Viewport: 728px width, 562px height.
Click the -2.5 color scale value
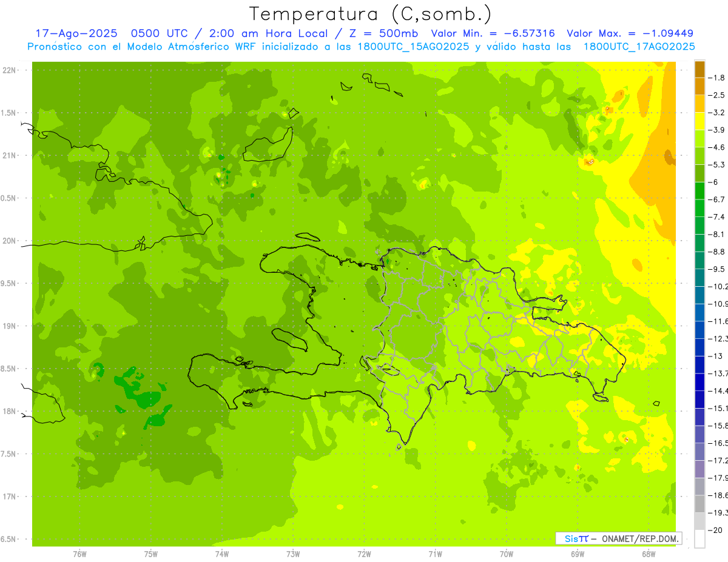click(x=717, y=95)
